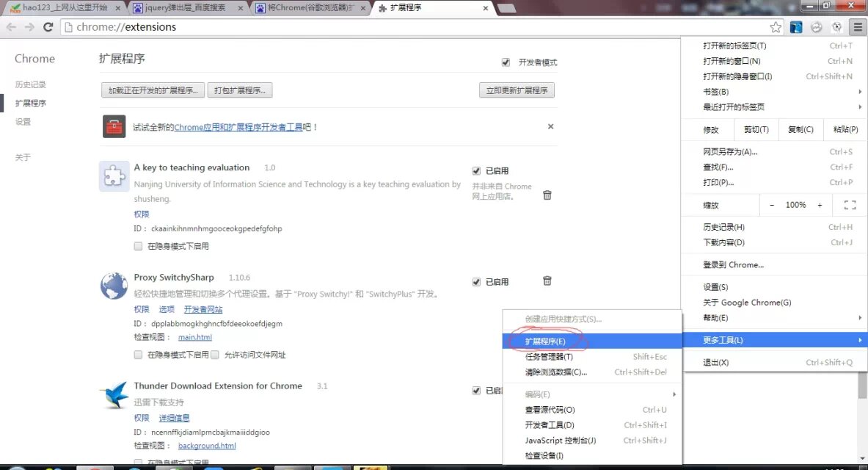Expand the 更多工具(L) submenu

(774, 340)
